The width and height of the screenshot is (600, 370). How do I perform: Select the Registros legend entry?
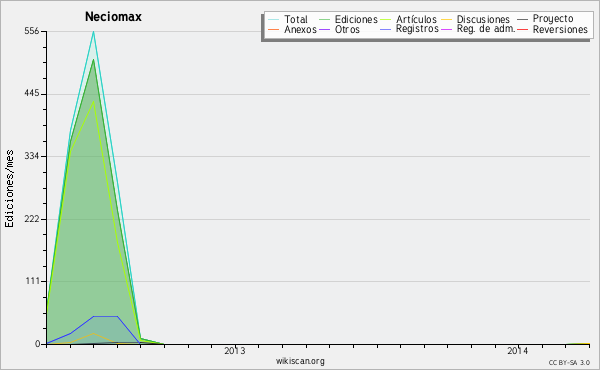click(417, 29)
